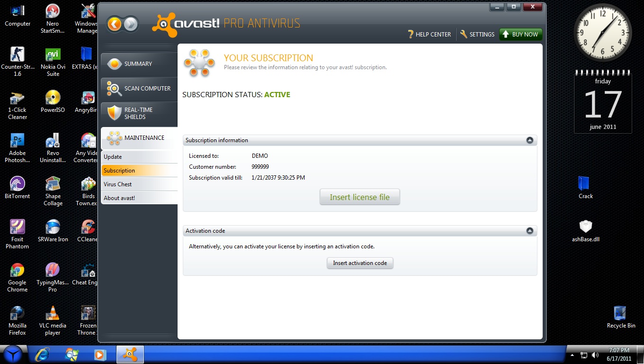This screenshot has width=644, height=364.
Task: Open Real-Time Shields section
Action: point(139,113)
